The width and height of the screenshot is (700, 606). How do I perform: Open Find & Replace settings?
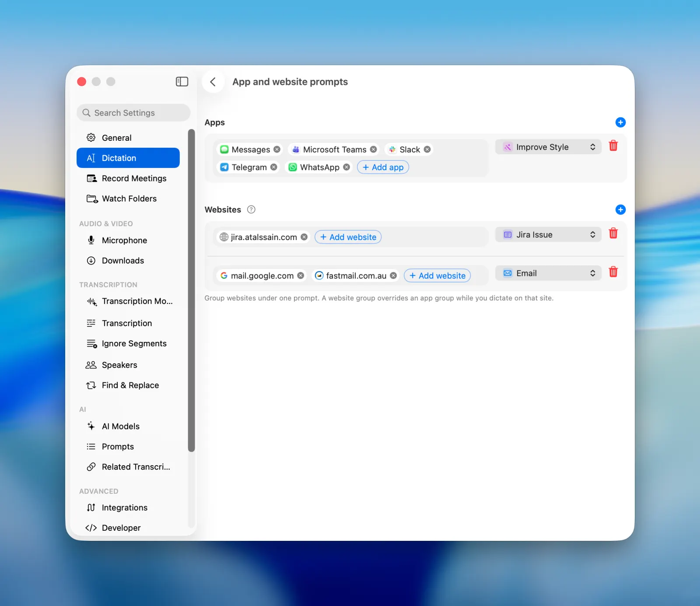(x=128, y=385)
